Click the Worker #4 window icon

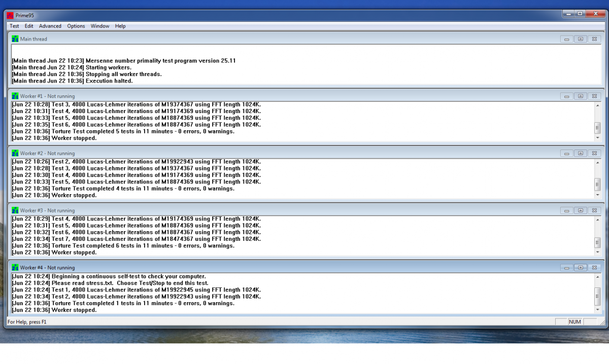click(15, 267)
